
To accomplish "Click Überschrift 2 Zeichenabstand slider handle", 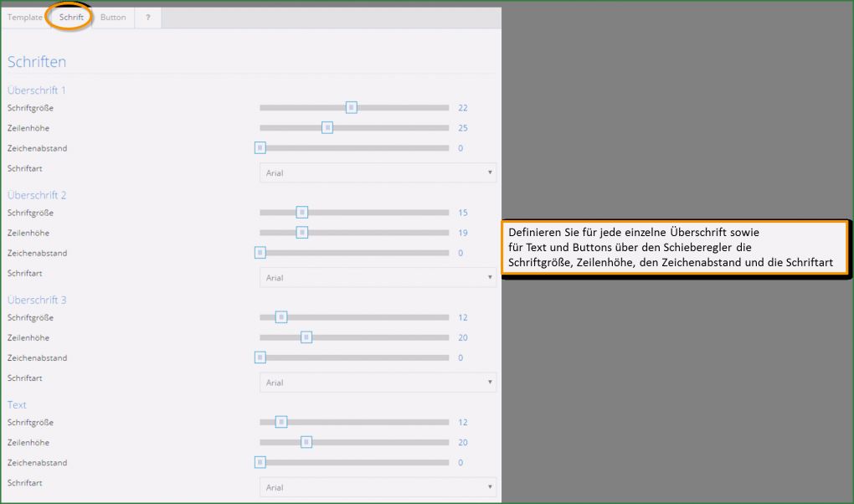I will [x=260, y=253].
